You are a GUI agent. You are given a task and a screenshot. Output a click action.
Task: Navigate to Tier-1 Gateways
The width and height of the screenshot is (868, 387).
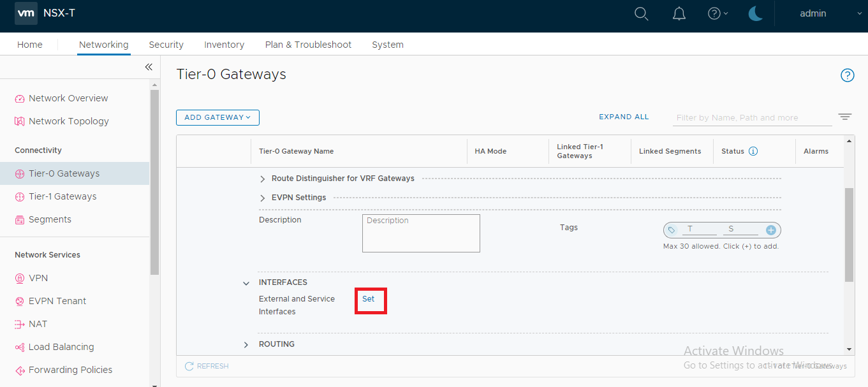tap(63, 196)
